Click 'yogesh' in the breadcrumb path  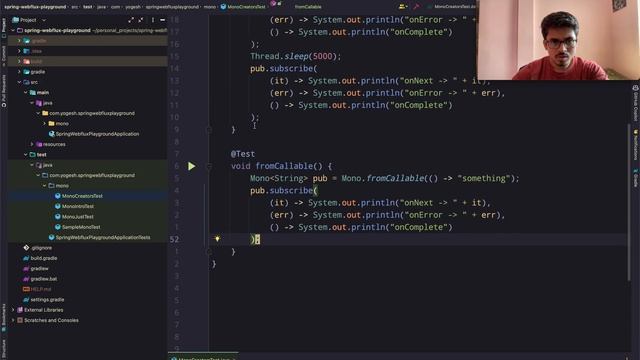pyautogui.click(x=133, y=7)
